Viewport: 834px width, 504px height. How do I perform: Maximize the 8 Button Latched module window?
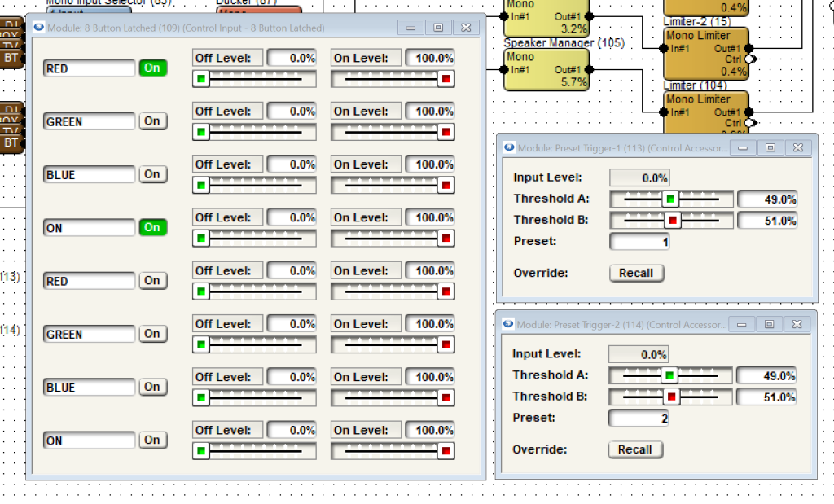point(438,28)
